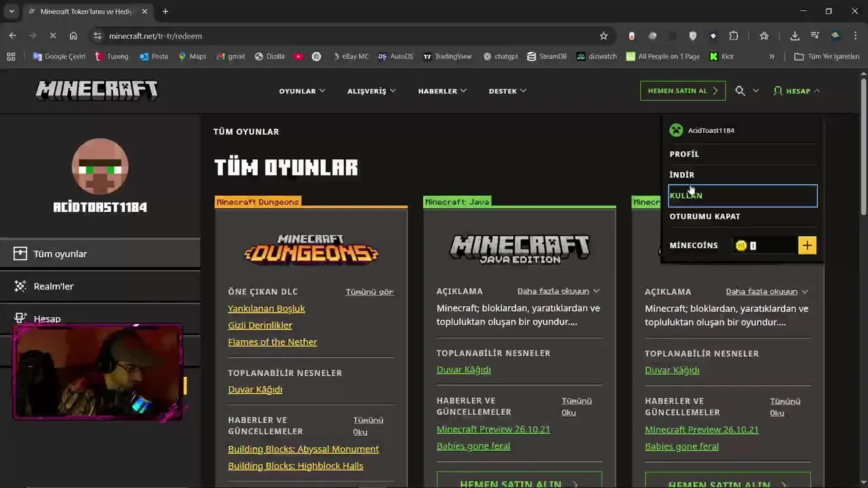Open the Flames of the Nether link
The image size is (868, 488).
click(x=273, y=342)
